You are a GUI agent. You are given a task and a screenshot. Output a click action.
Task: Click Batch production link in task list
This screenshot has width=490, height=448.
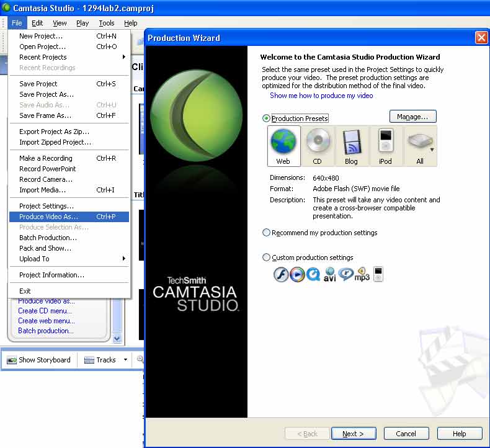pos(46,331)
